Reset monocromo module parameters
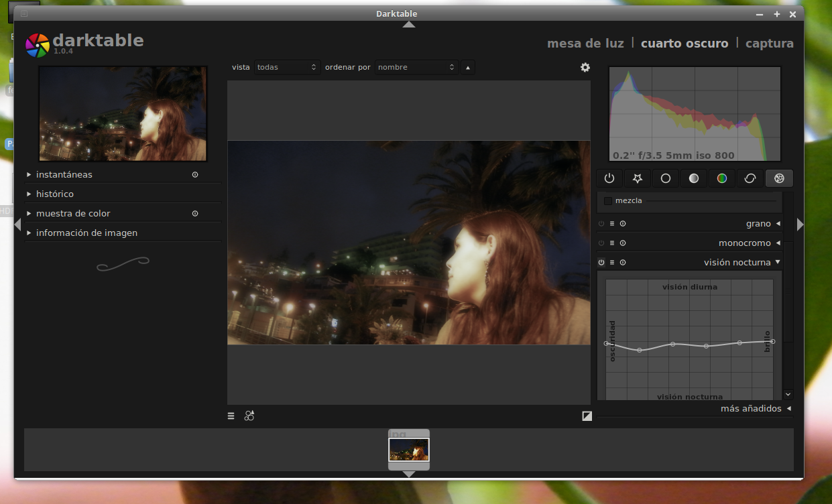 coord(623,243)
